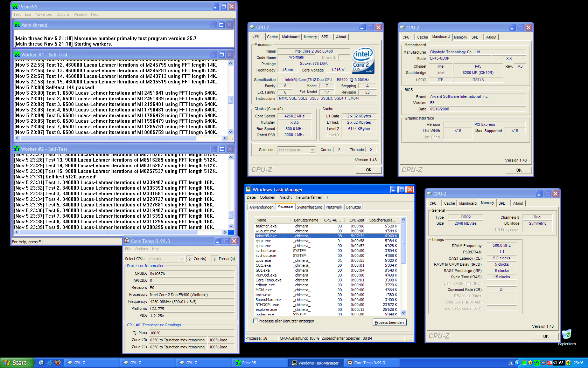The width and height of the screenshot is (588, 368).
Task: Click the Task-Manager process list scrollbar thumb
Action: [x=403, y=243]
